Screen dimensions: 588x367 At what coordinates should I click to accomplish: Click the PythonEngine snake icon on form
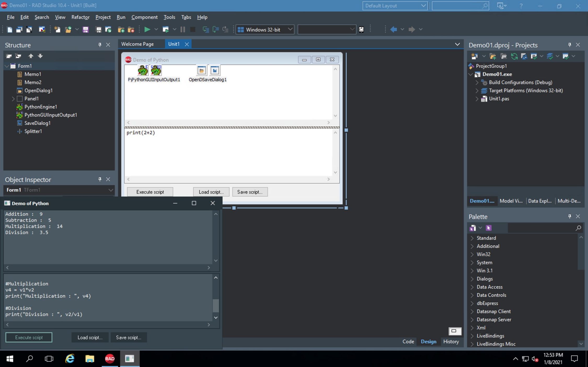coord(143,70)
